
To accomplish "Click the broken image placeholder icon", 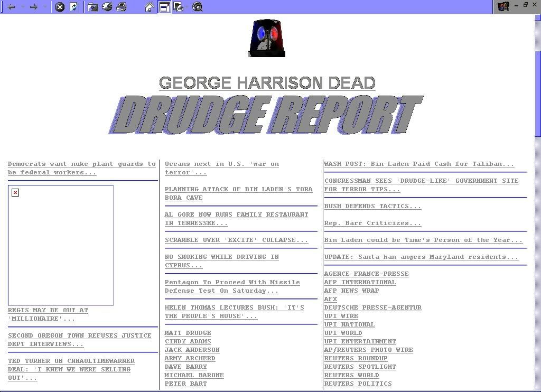I will (x=15, y=192).
